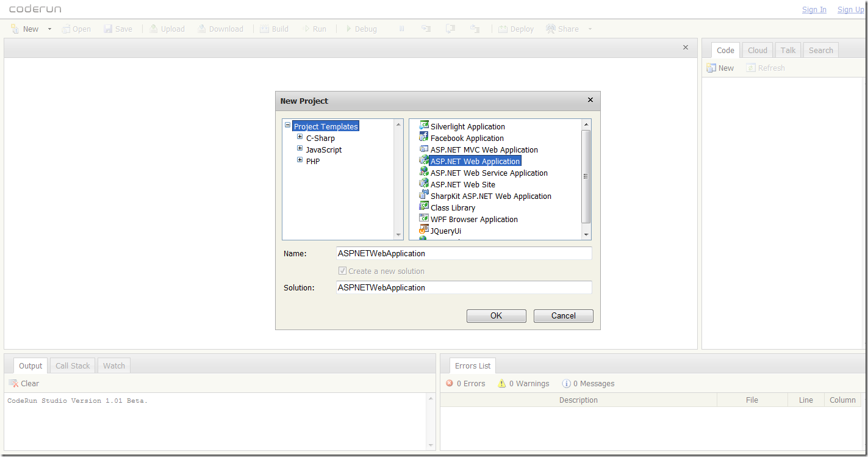Click the Build toolbar button
Image resolution: width=868 pixels, height=457 pixels.
tap(274, 29)
